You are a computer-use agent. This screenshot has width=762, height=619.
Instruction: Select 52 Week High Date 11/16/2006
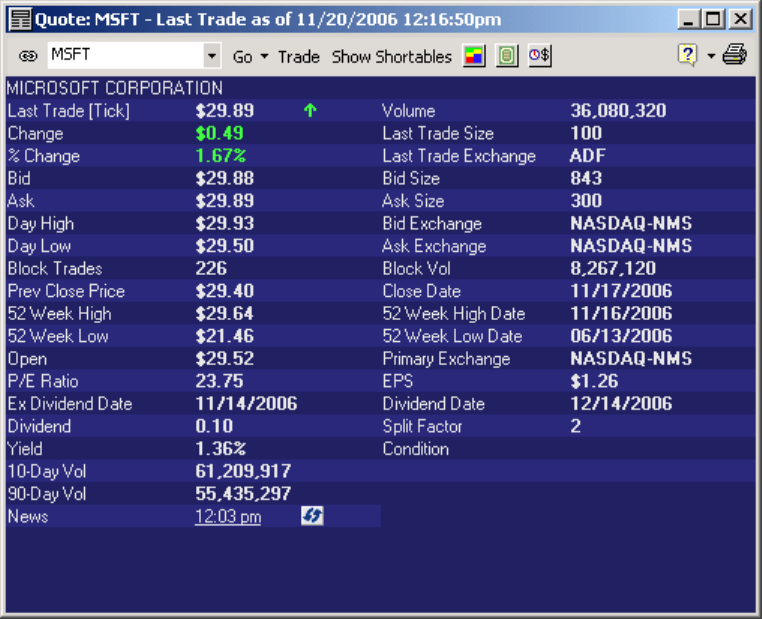(621, 313)
